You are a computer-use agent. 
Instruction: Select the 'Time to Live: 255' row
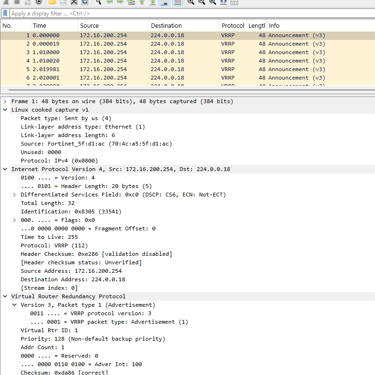coord(49,237)
